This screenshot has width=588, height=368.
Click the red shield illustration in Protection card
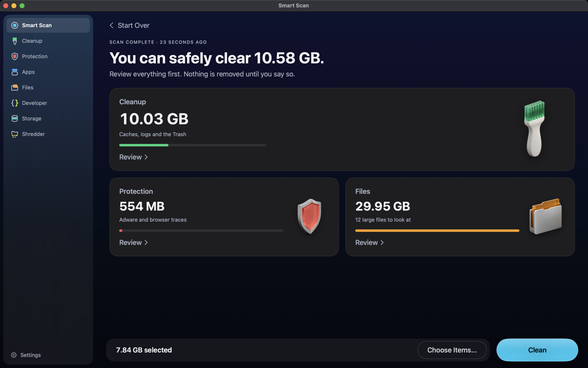pos(309,216)
